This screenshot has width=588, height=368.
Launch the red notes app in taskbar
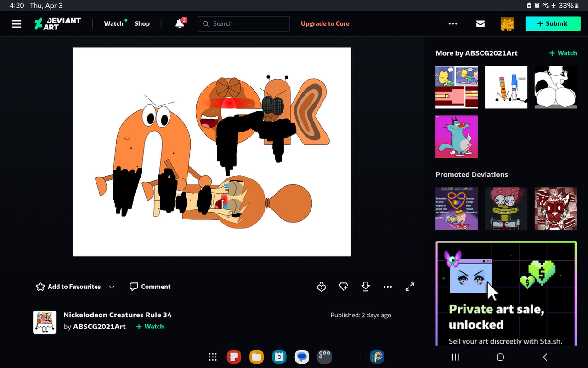(x=234, y=357)
